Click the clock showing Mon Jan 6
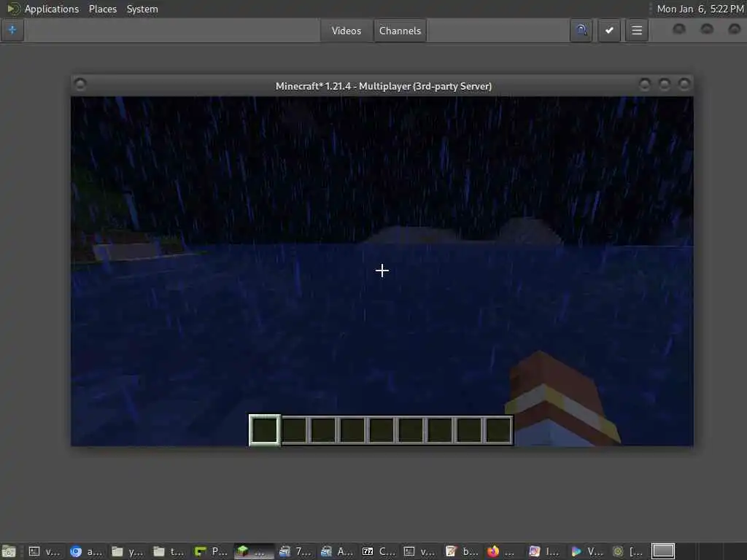 pyautogui.click(x=700, y=9)
